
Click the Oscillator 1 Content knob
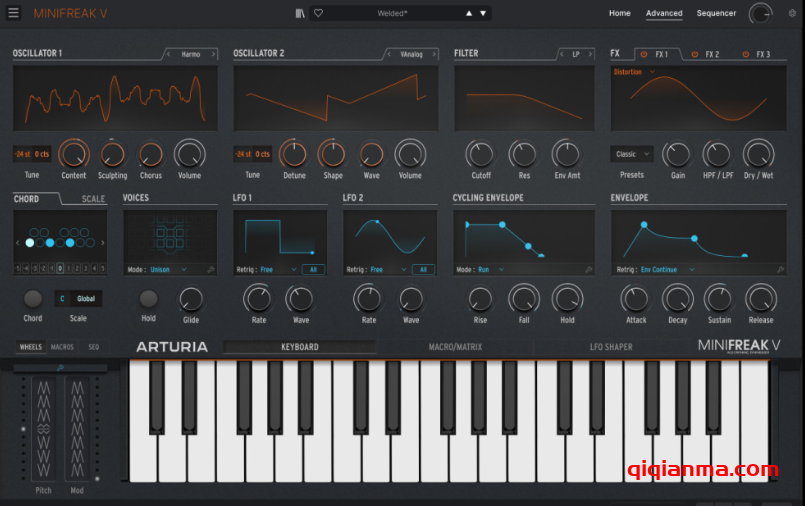74,154
